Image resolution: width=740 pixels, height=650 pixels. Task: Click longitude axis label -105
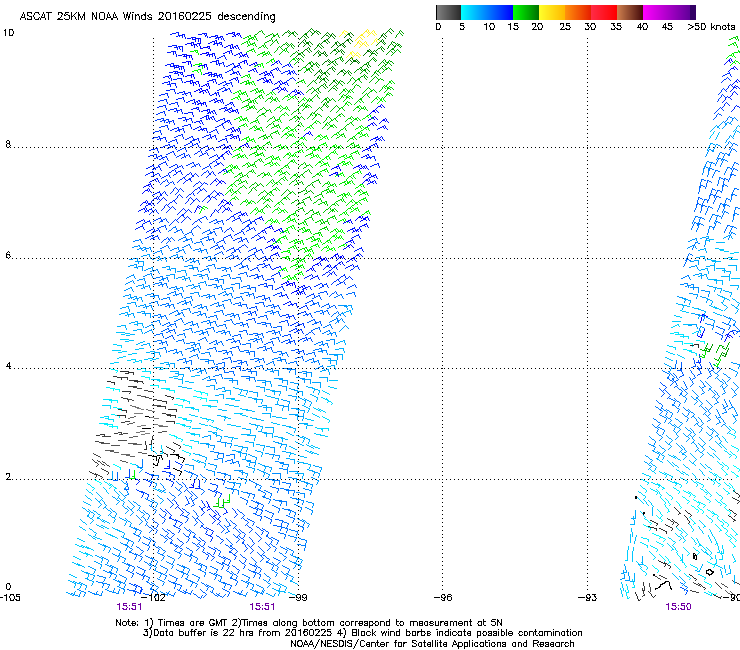tap(10, 598)
